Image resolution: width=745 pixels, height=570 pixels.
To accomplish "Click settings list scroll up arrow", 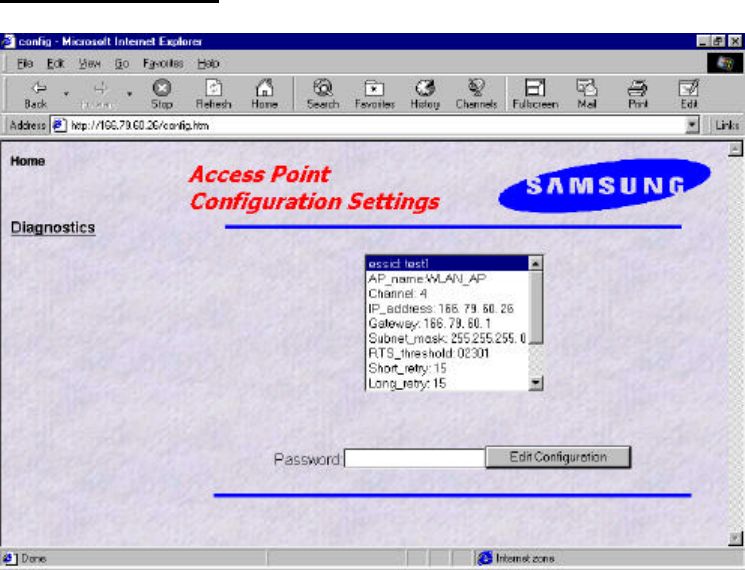I will pyautogui.click(x=535, y=263).
